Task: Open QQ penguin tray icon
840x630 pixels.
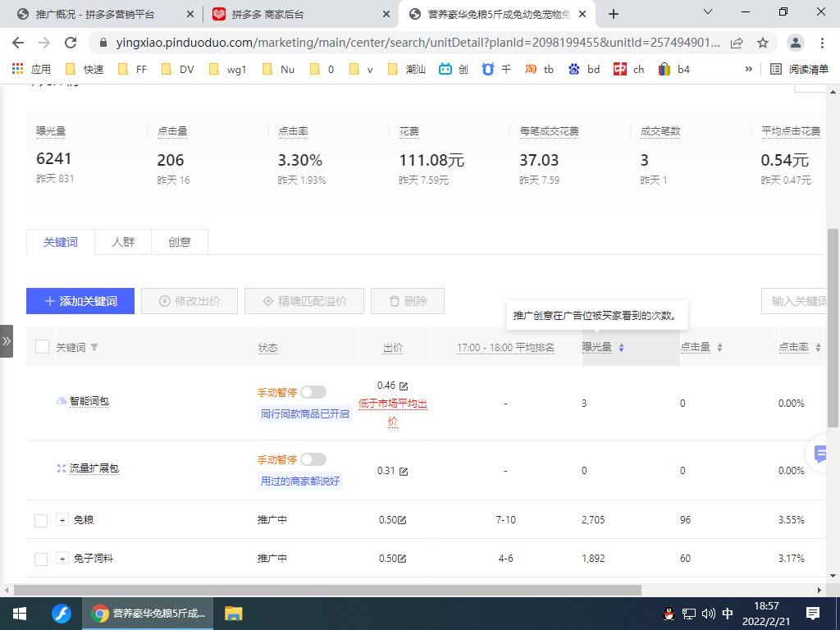Action: pyautogui.click(x=669, y=614)
